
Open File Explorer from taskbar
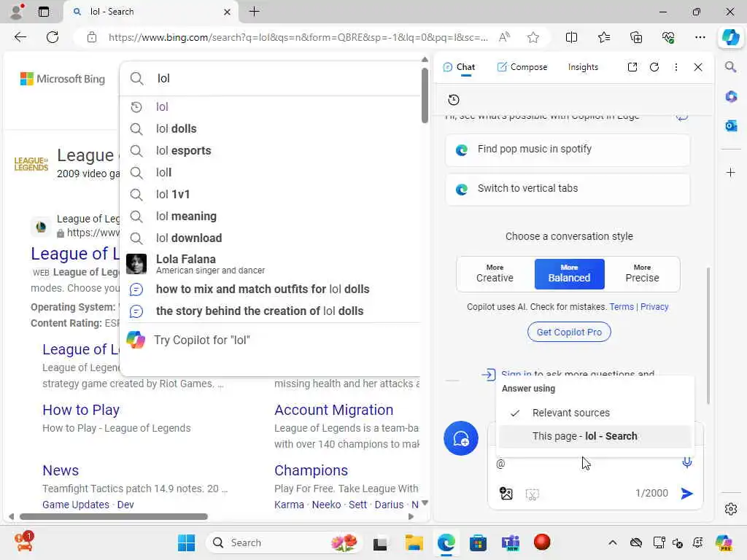414,542
